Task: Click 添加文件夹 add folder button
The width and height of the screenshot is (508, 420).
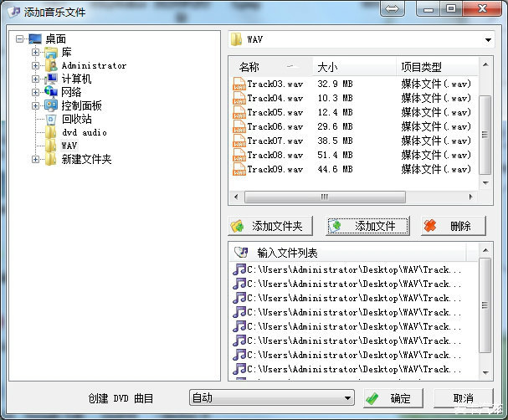Action: 270,226
